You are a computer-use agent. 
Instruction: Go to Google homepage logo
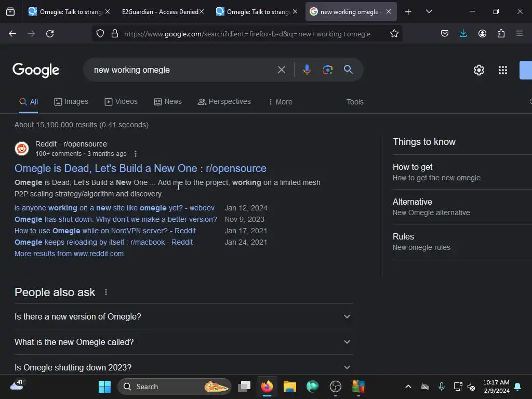click(36, 70)
